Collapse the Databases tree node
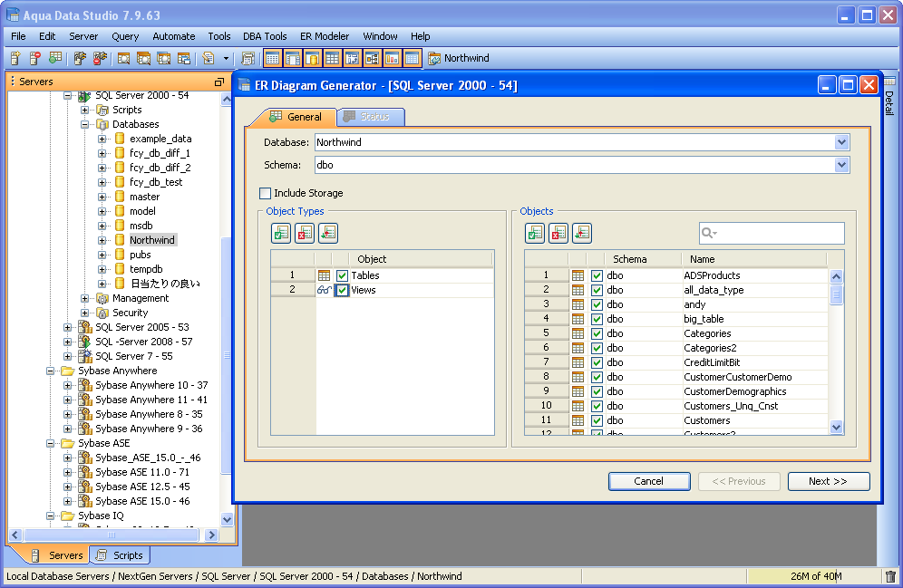Screen dimensions: 903x588 (x=84, y=124)
